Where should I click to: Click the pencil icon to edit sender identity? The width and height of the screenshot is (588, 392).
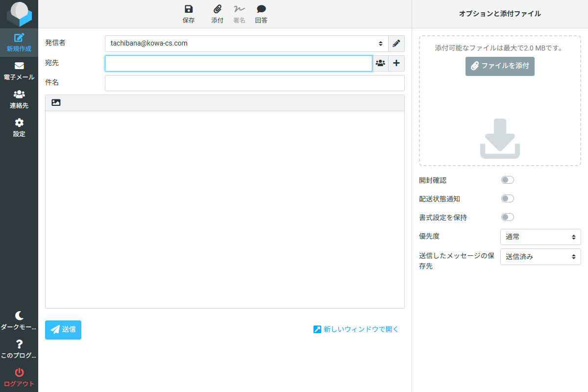396,44
